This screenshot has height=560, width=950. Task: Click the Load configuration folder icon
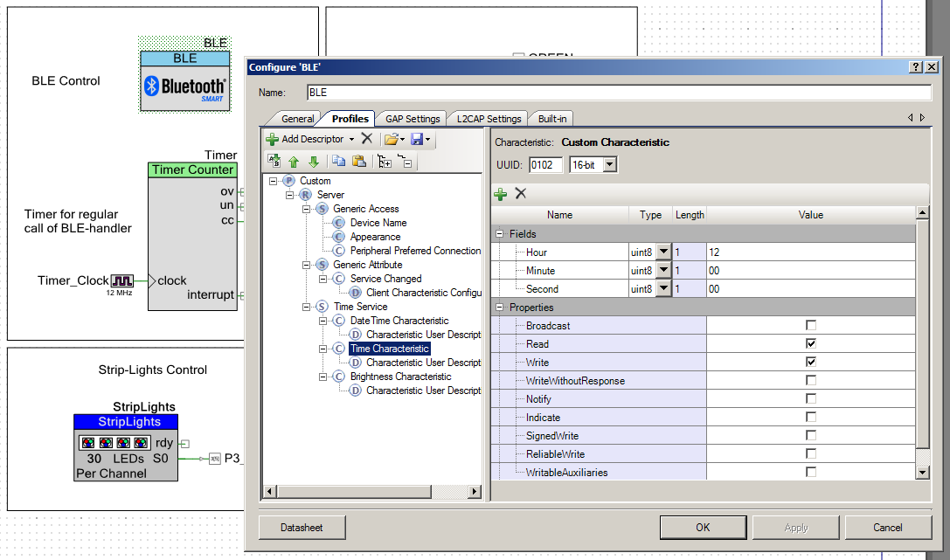pos(392,139)
